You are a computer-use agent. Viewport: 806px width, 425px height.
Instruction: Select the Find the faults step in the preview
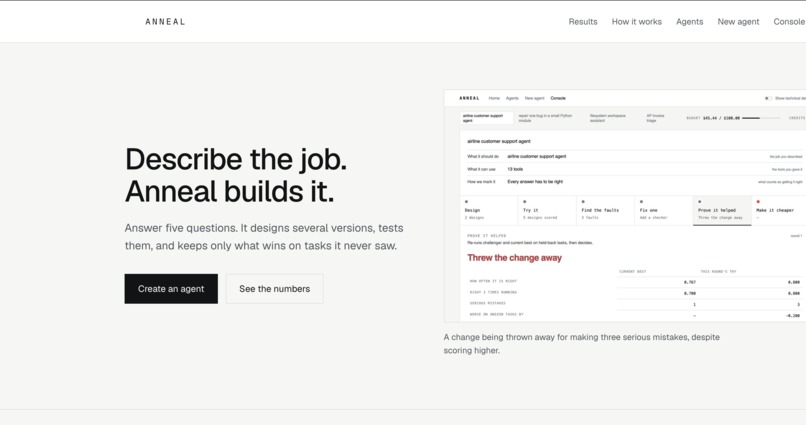pyautogui.click(x=605, y=210)
